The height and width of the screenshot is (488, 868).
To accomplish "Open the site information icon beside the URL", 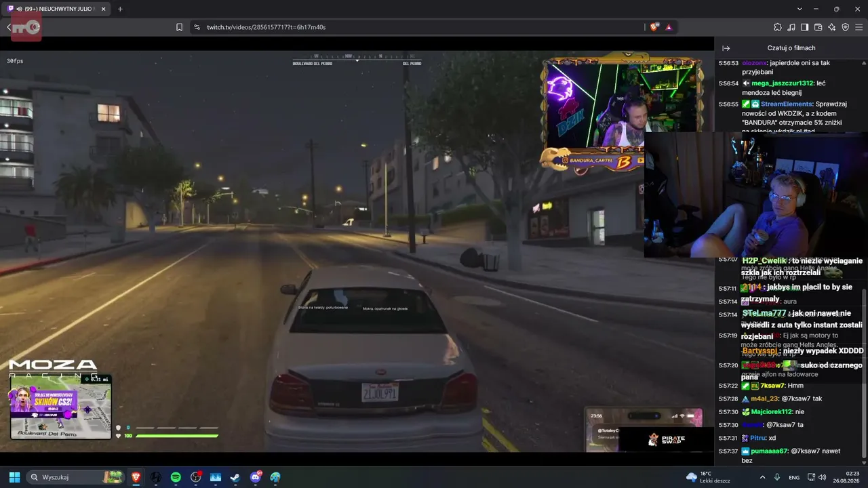I will coord(197,27).
